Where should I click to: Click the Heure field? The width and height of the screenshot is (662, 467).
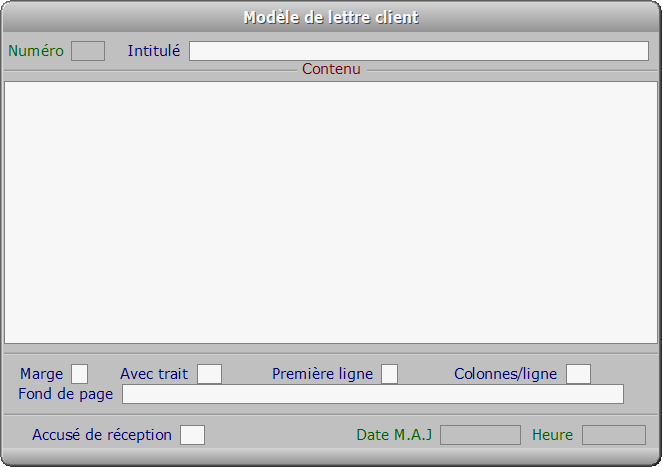coord(614,435)
